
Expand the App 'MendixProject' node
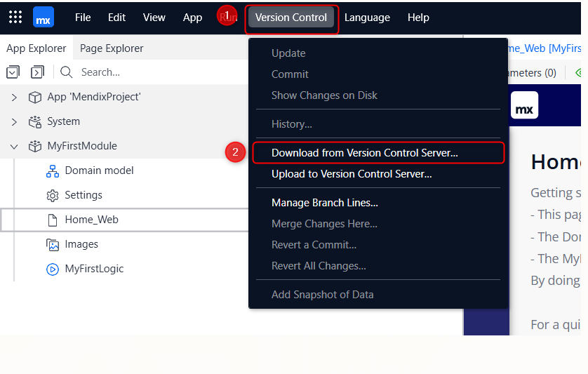[14, 97]
